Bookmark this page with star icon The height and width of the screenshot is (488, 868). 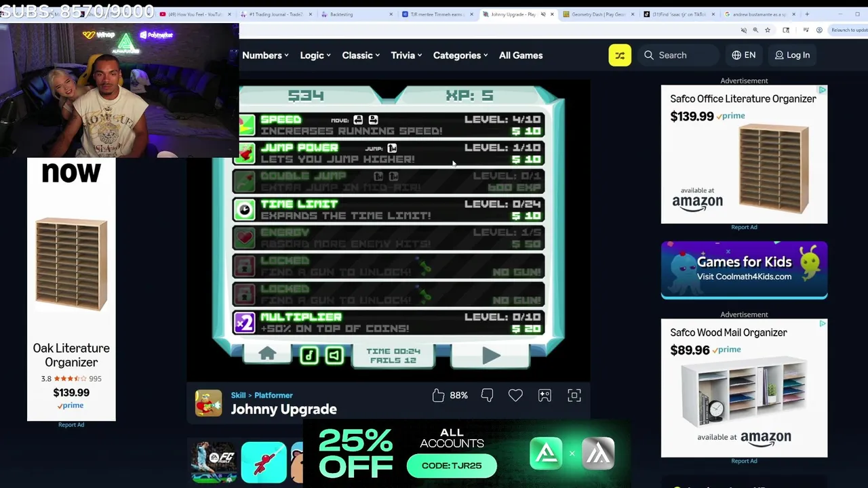tap(768, 30)
